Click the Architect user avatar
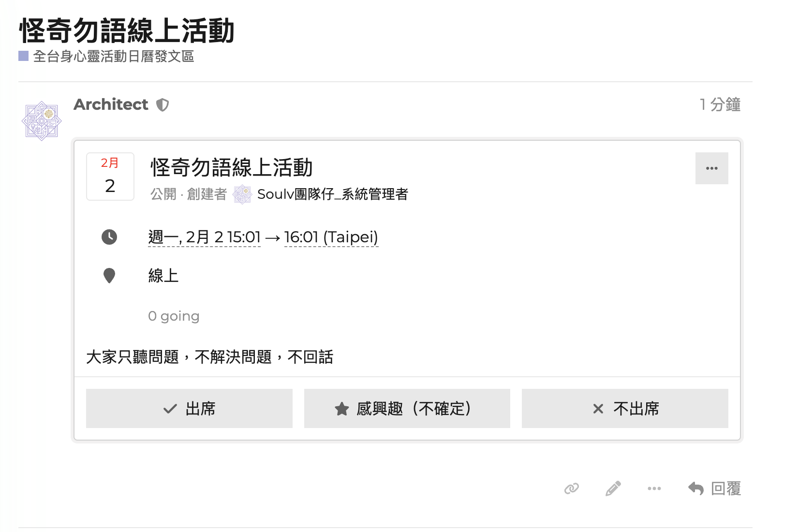The height and width of the screenshot is (532, 798). (42, 121)
